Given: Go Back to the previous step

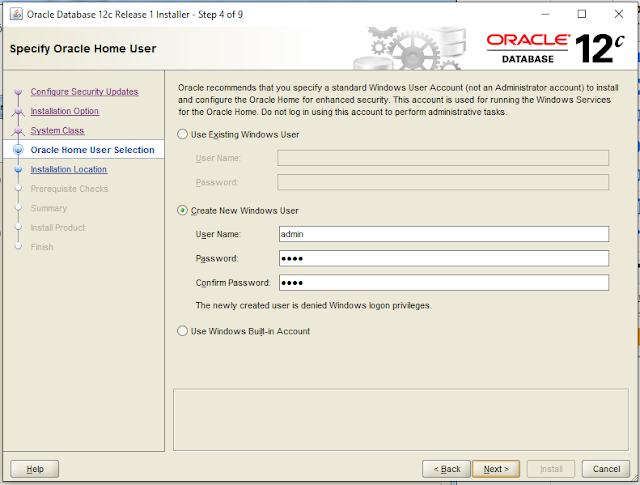Looking at the screenshot, I should pyautogui.click(x=447, y=469).
